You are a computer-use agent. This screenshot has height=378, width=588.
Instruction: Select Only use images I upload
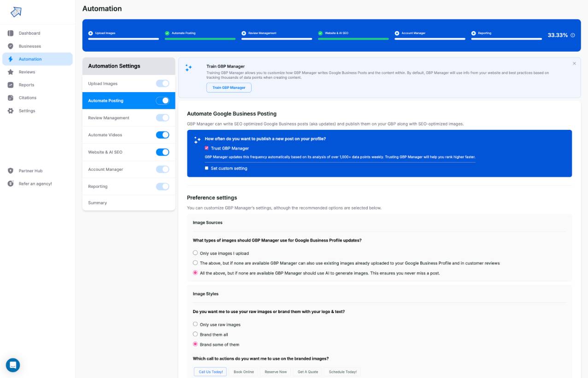tap(195, 253)
